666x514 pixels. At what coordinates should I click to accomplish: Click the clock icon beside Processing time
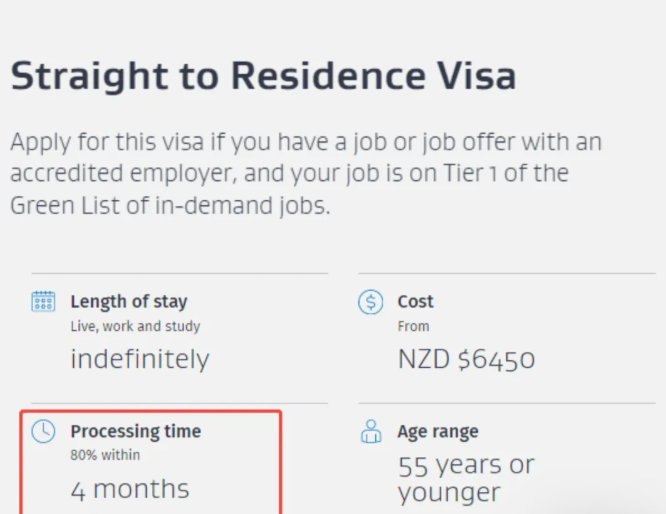click(43, 432)
